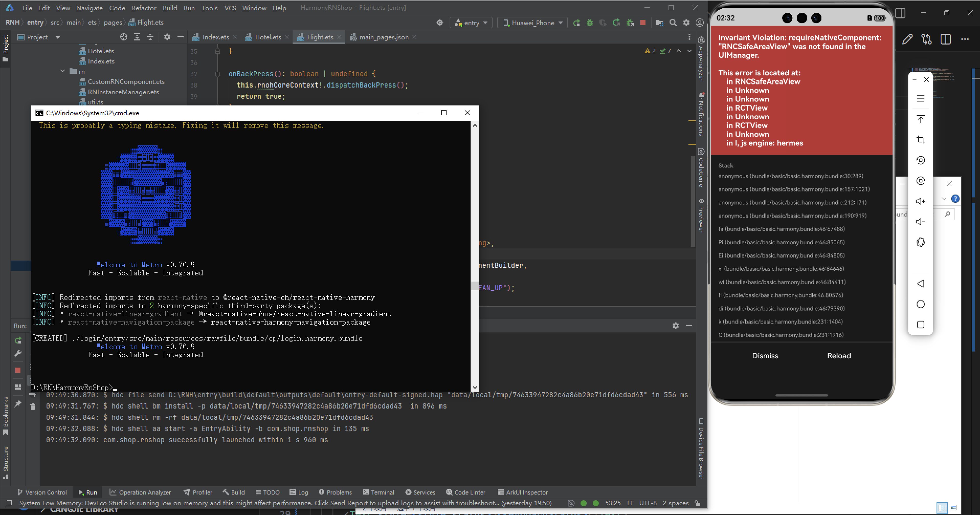
Task: Open the entry module configuration dropdown
Action: pyautogui.click(x=471, y=23)
